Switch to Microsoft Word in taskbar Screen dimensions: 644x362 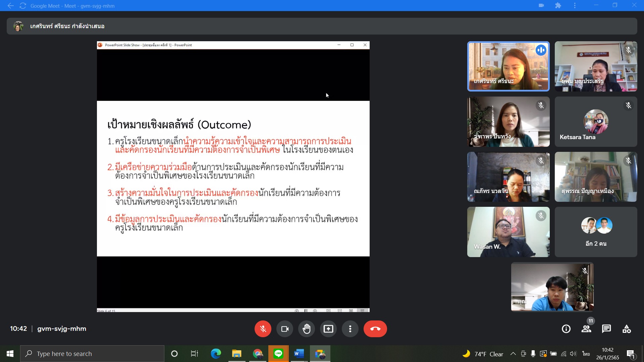[299, 354]
